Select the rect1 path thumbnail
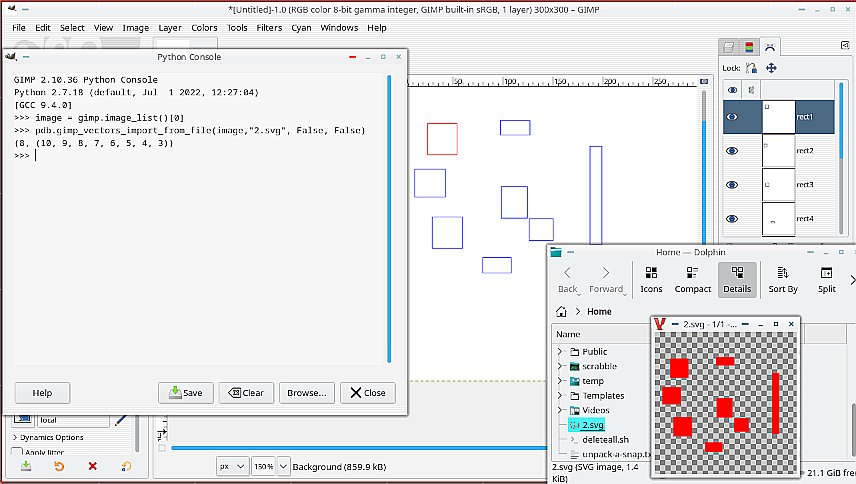The image size is (856, 484). pyautogui.click(x=778, y=117)
